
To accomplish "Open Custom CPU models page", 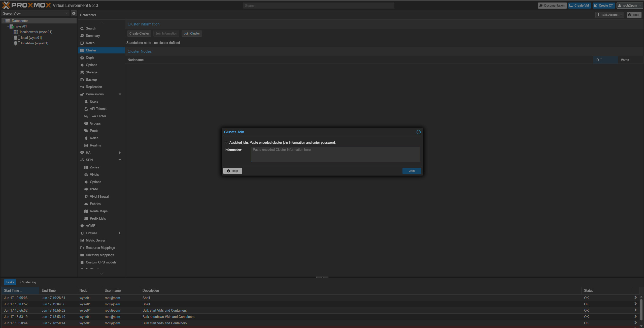I will pos(101,262).
